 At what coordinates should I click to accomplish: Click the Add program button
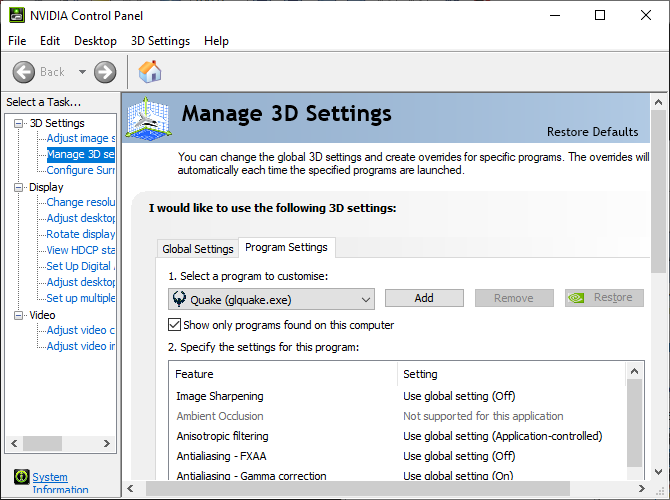pyautogui.click(x=424, y=298)
